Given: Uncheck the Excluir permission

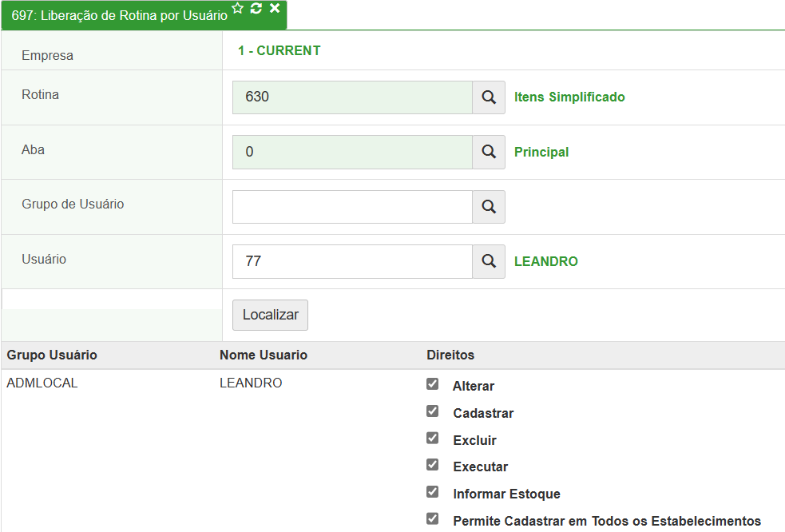Looking at the screenshot, I should [x=433, y=439].
